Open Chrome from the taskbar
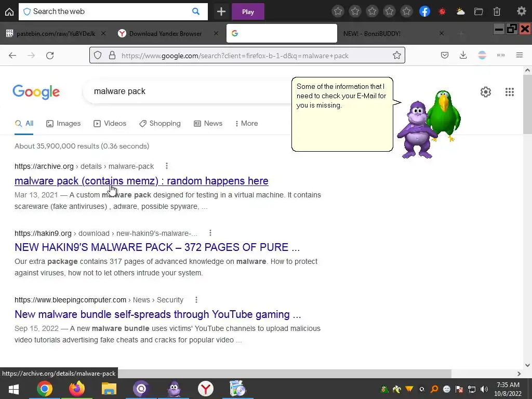 pos(45,389)
